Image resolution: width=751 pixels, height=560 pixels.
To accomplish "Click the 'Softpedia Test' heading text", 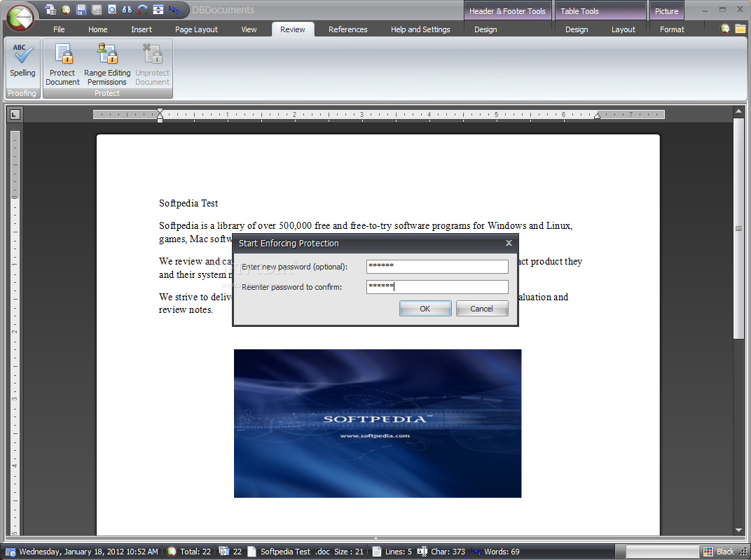I will pyautogui.click(x=188, y=204).
